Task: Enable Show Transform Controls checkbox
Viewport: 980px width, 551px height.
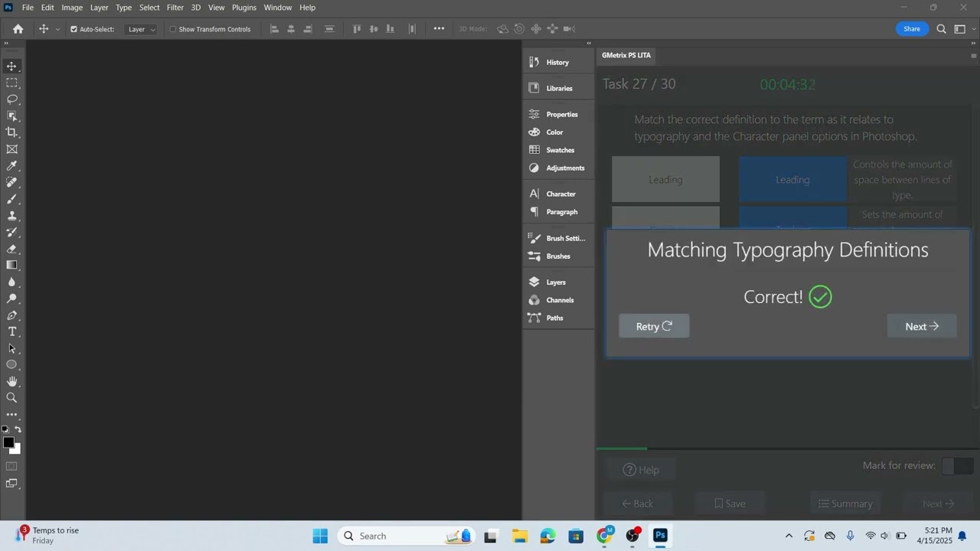Action: (172, 29)
